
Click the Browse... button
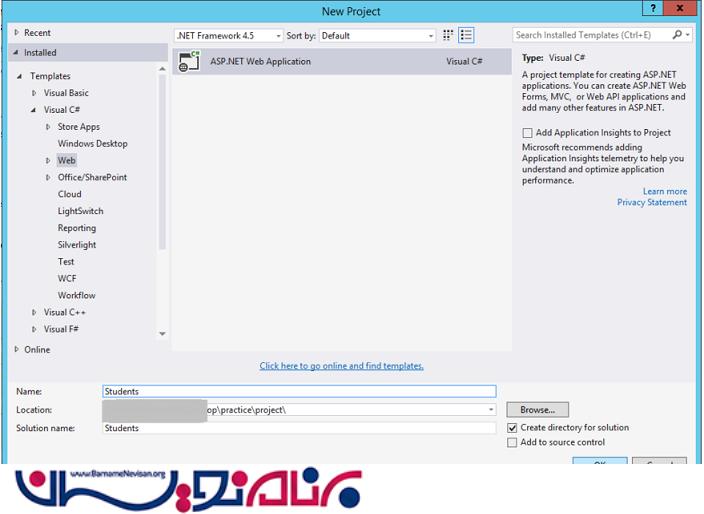[537, 410]
